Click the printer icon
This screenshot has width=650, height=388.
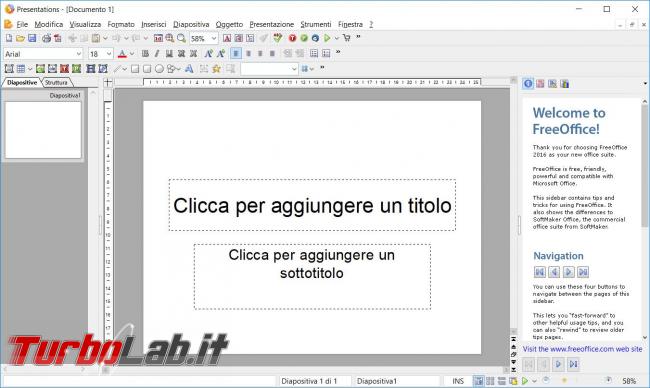coord(46,38)
